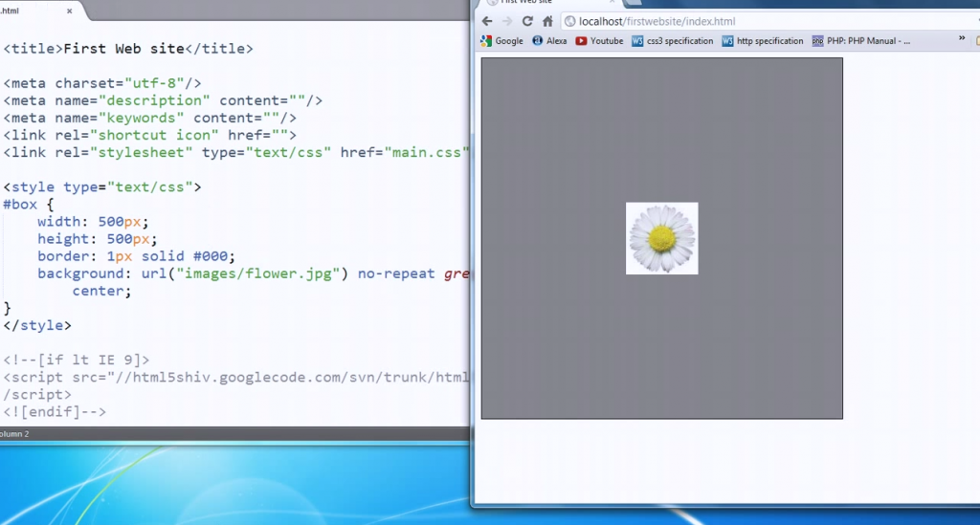Open the PHP Manual bookmark
The height and width of the screenshot is (525, 980).
(x=861, y=41)
